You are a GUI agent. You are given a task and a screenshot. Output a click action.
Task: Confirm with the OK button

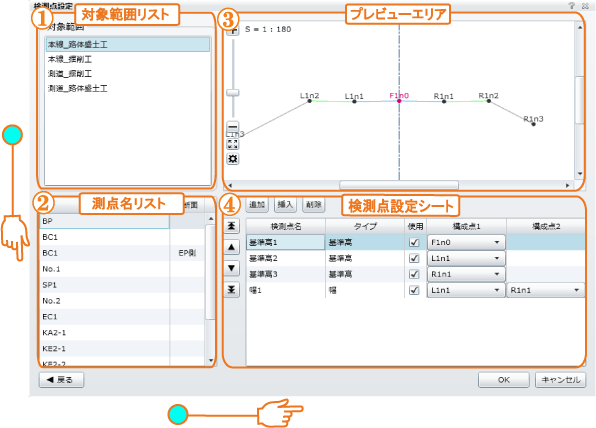click(504, 380)
